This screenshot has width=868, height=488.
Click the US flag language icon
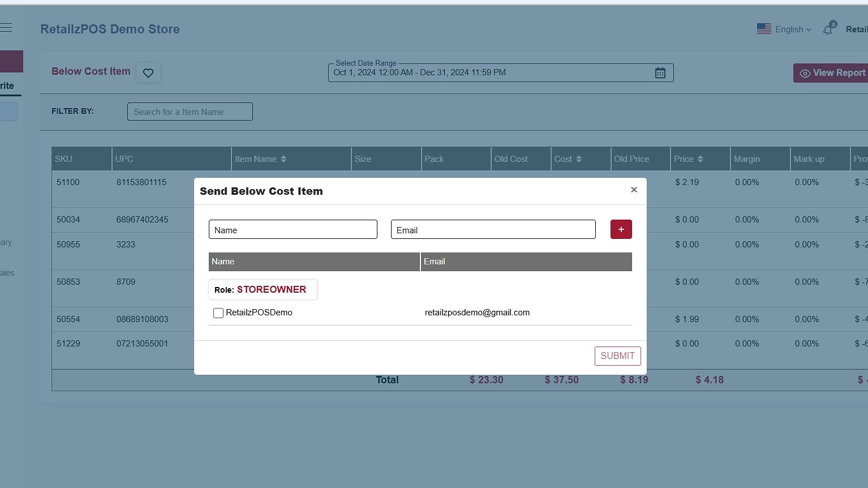click(x=764, y=29)
